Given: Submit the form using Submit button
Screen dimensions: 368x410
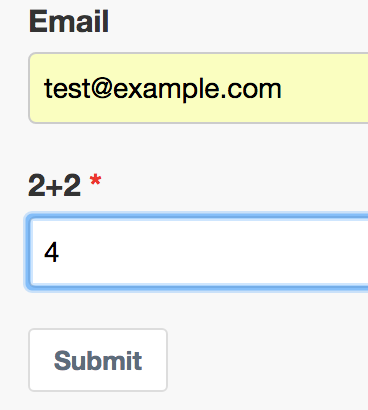Looking at the screenshot, I should point(98,360).
